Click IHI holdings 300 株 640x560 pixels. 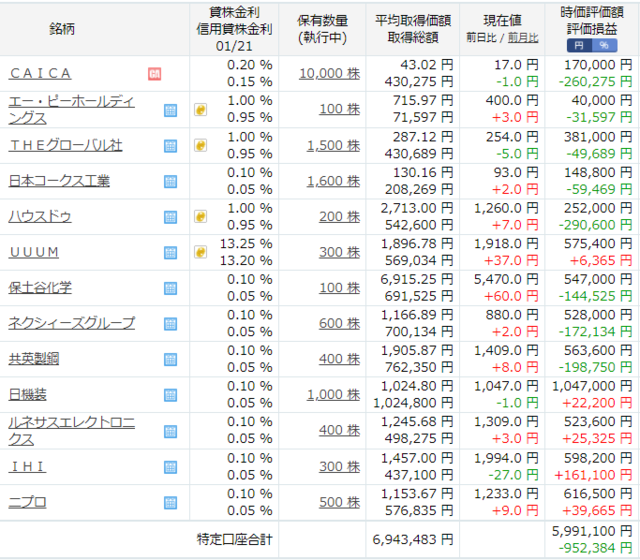point(340,467)
